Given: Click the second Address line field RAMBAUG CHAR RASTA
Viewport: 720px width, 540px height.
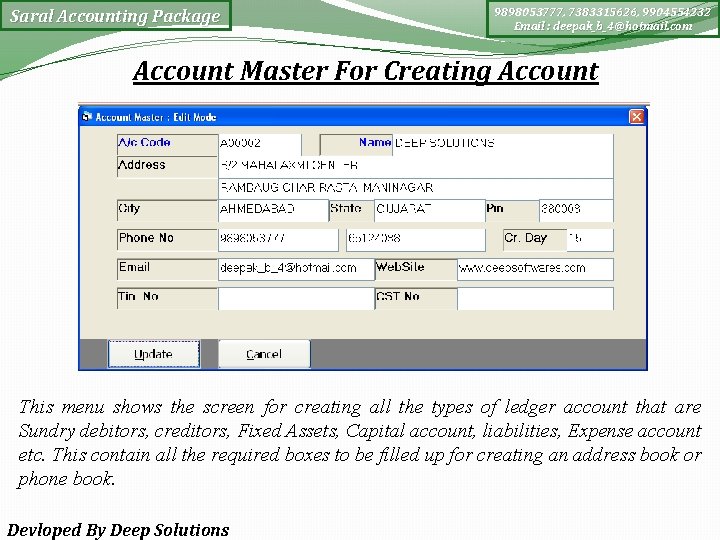Looking at the screenshot, I should [416, 189].
